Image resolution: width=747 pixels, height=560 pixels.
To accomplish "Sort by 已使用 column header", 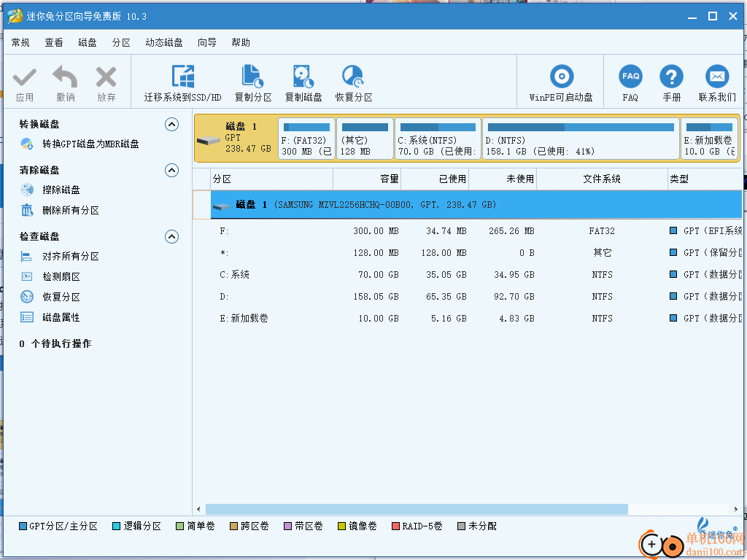I will click(x=435, y=179).
